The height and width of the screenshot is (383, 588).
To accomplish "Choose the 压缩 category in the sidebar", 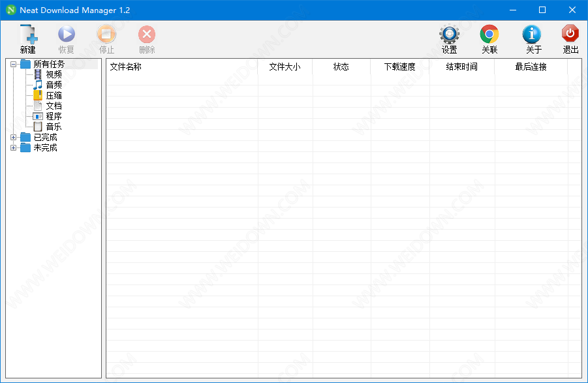I will [x=54, y=95].
